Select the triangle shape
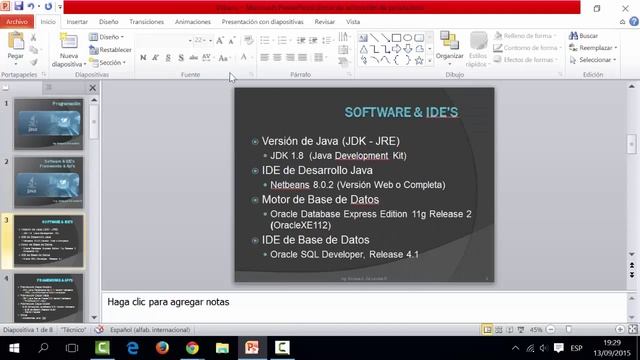Image resolution: width=640 pixels, height=360 pixels. point(363,49)
